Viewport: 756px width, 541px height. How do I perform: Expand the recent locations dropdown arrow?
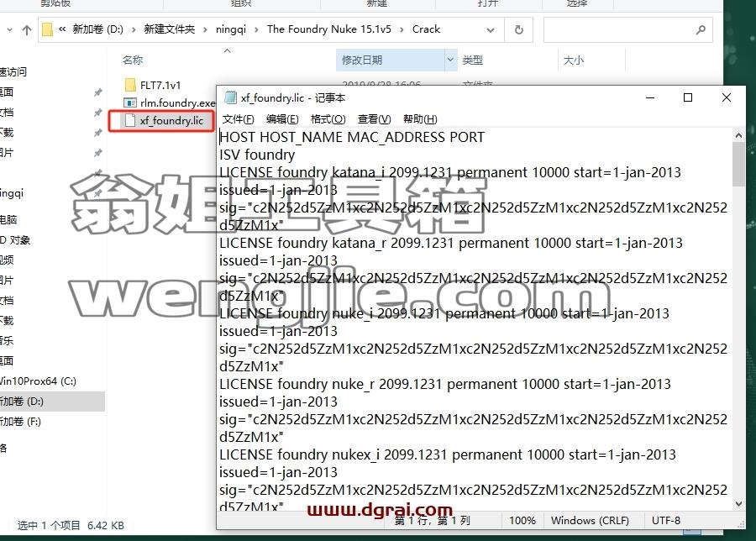(9, 30)
